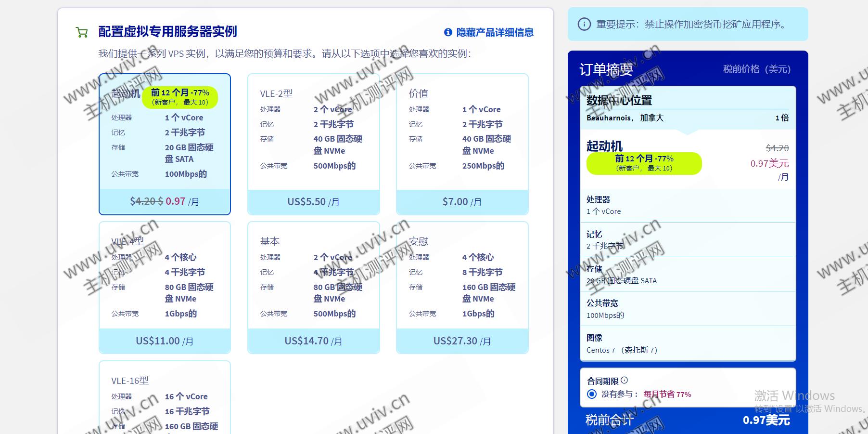
Task: Click the shopping cart icon beside the heading
Action: (x=82, y=32)
